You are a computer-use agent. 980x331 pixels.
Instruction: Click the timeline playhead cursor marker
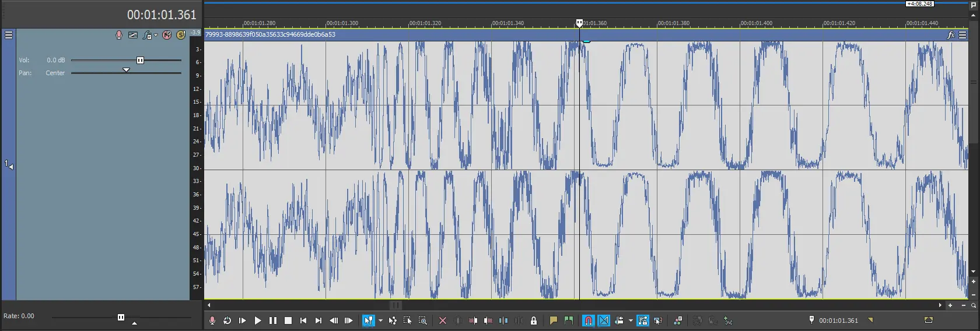pyautogui.click(x=579, y=23)
